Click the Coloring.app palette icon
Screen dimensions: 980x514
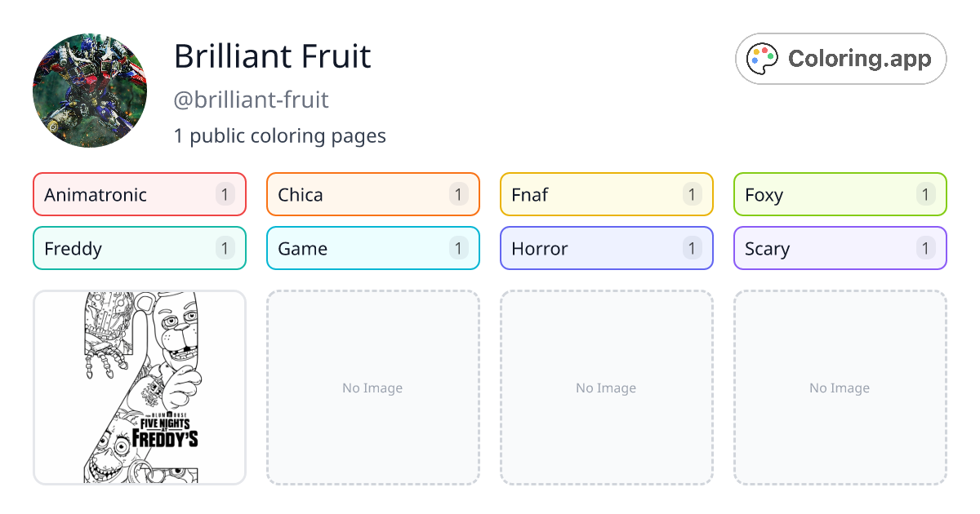coord(762,58)
